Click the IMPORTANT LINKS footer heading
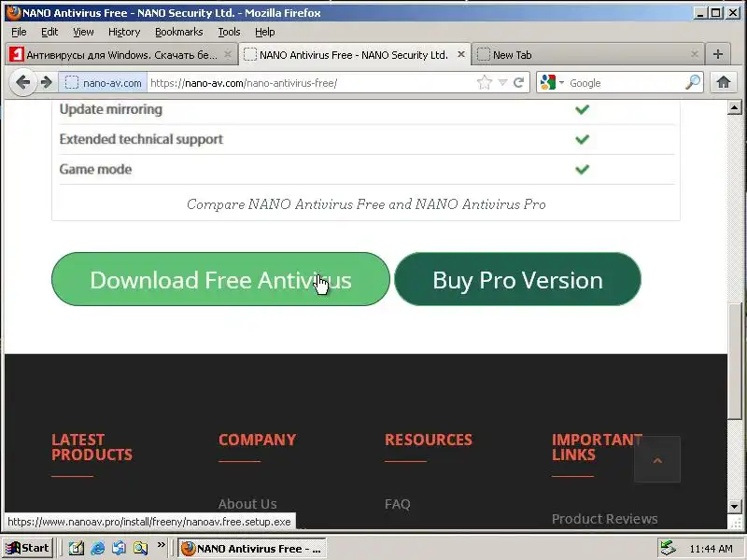The width and height of the screenshot is (747, 560). coord(597,447)
